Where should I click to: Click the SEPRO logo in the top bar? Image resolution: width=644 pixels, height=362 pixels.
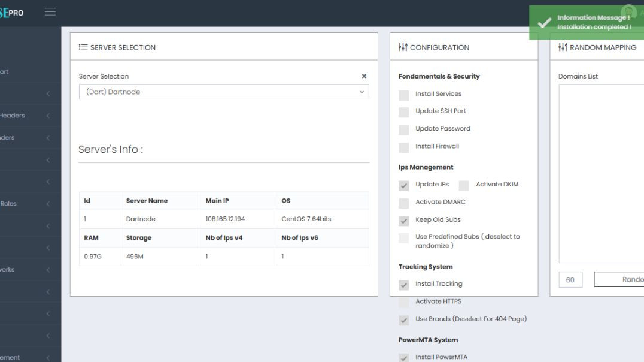click(x=12, y=11)
